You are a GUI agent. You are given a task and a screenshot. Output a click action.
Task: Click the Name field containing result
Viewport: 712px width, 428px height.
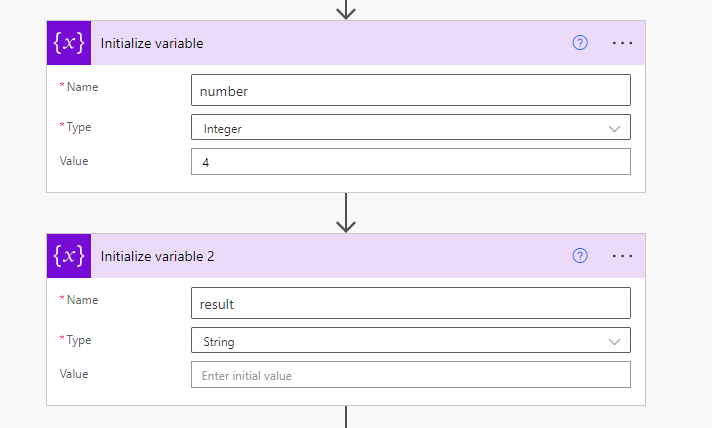click(410, 303)
